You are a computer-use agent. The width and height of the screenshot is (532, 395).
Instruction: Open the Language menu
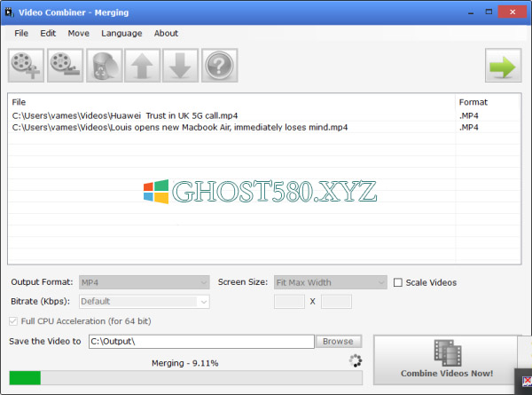point(121,33)
